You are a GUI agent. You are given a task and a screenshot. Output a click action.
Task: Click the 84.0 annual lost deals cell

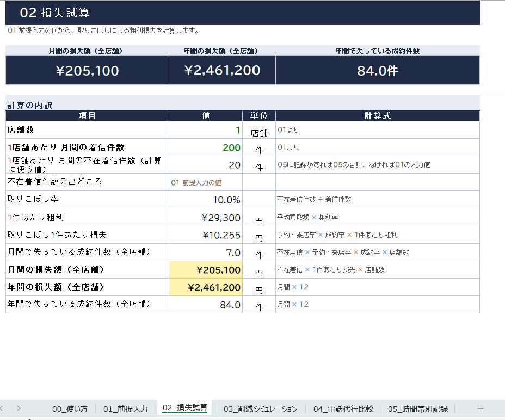point(206,304)
